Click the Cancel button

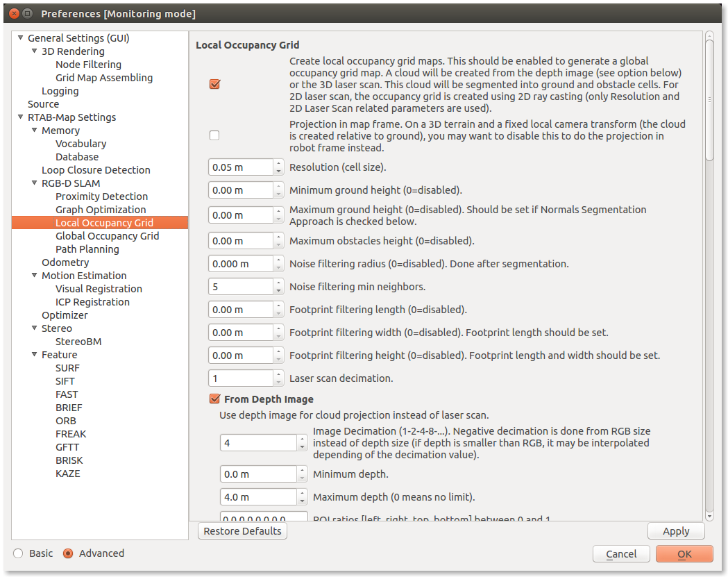click(x=621, y=554)
